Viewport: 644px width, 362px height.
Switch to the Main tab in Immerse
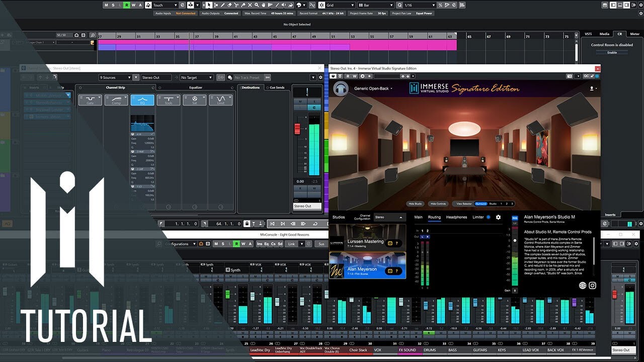point(418,217)
